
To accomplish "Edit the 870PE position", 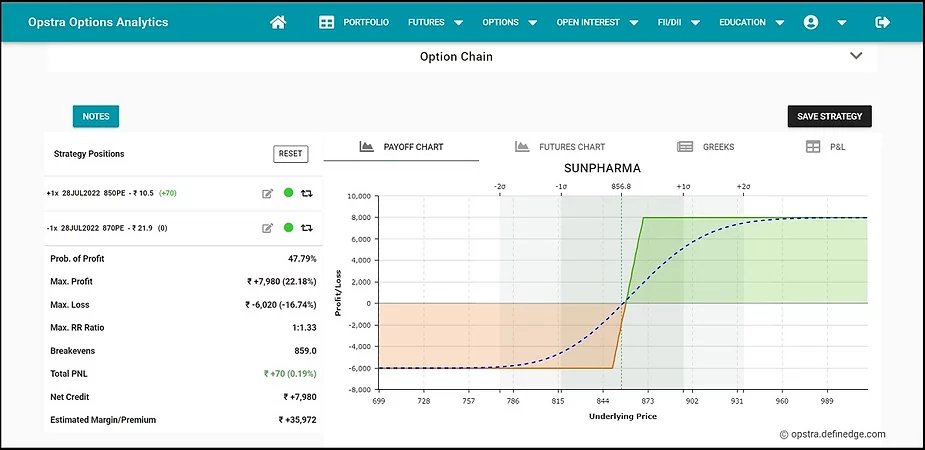I will point(268,228).
